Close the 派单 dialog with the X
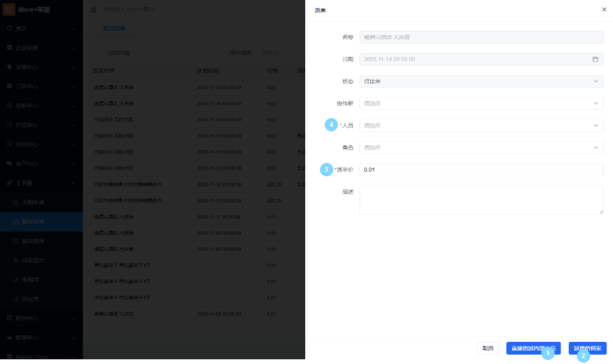Image resolution: width=613 pixels, height=364 pixels. [x=604, y=9]
